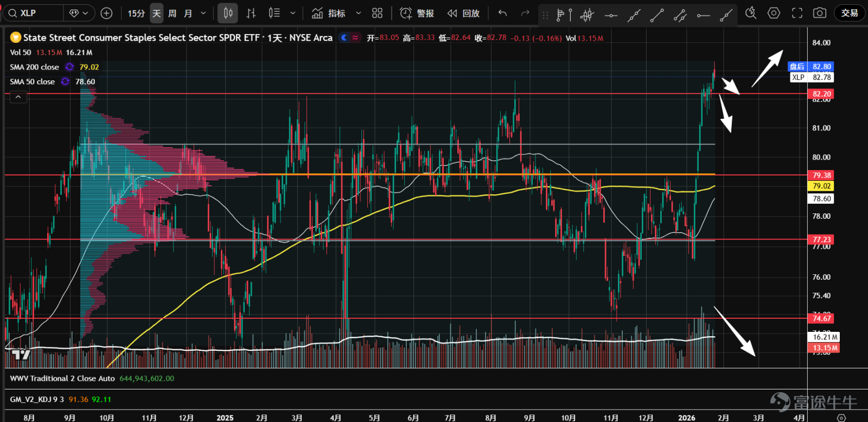Select the yellow 79.02 SMA price label

[821, 186]
